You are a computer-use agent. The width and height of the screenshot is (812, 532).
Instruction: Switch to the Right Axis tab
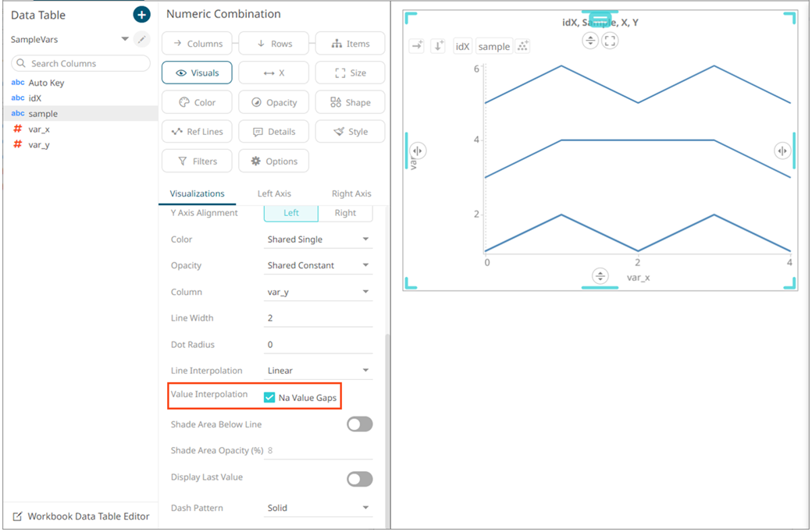(x=351, y=193)
